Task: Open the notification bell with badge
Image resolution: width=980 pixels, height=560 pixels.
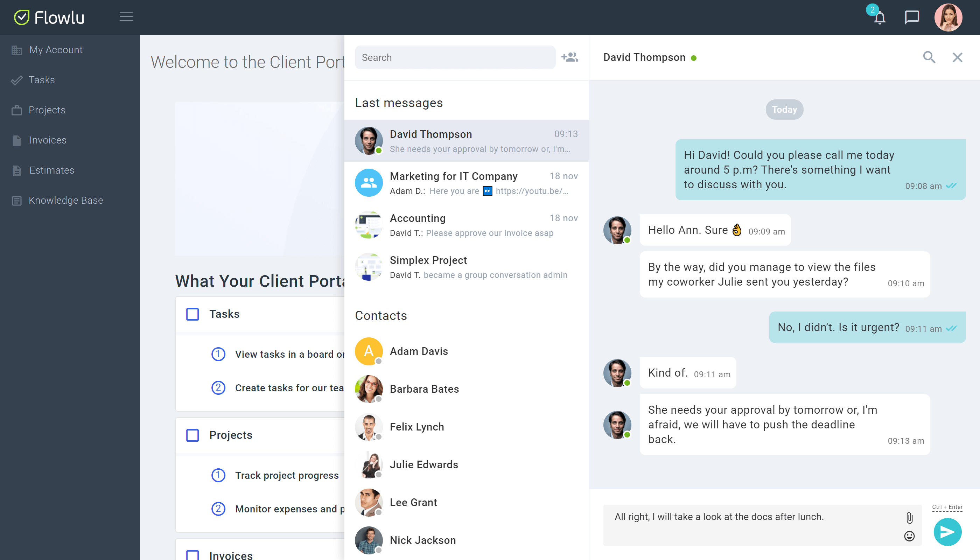Action: [x=879, y=18]
